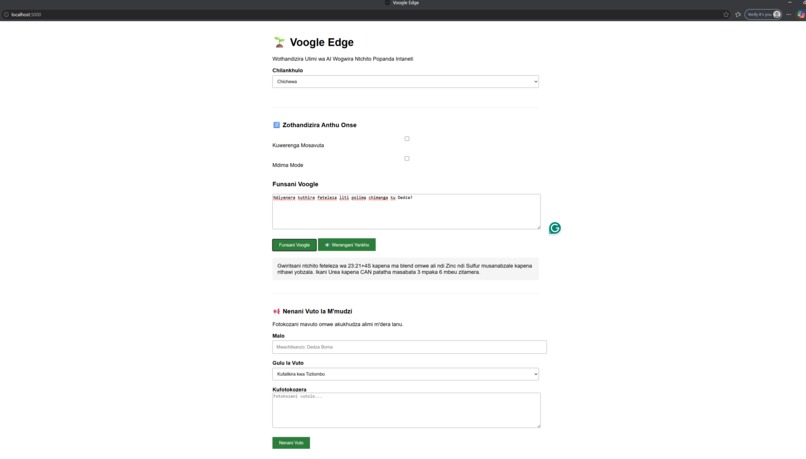The width and height of the screenshot is (806, 459).
Task: Click the megaphone icon beside Nenani Vuto la M'mudzi
Action: (x=277, y=311)
